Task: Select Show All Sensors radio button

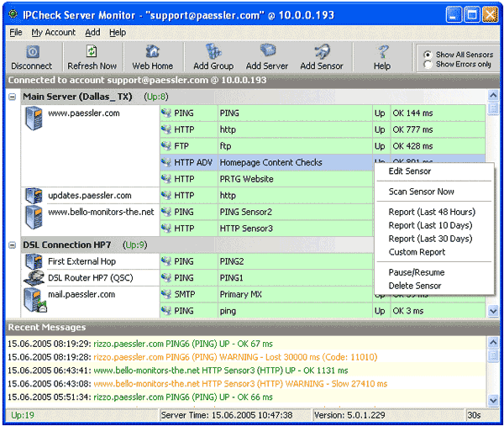Action: [428, 55]
